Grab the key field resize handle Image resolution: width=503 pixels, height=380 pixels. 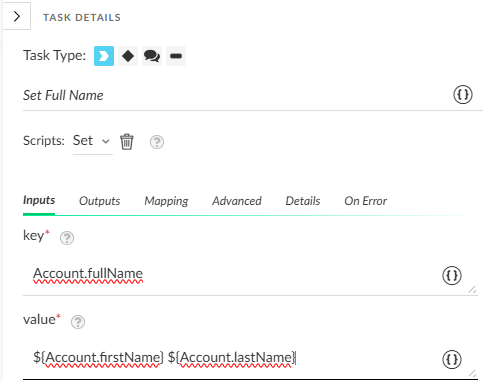pyautogui.click(x=472, y=289)
